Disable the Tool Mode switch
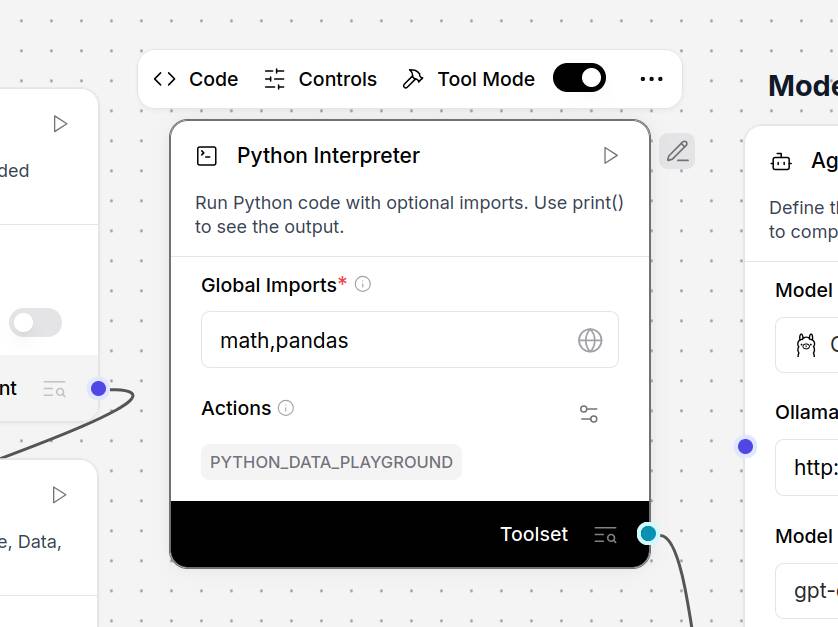 [x=579, y=78]
